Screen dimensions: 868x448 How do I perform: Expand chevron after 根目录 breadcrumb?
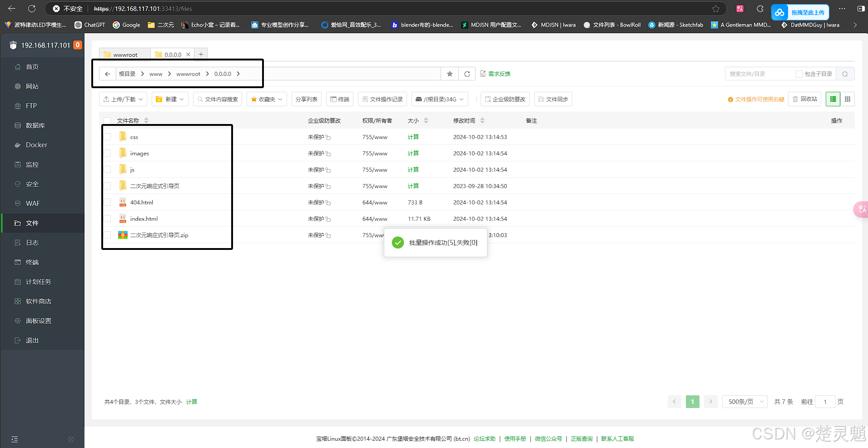(142, 74)
